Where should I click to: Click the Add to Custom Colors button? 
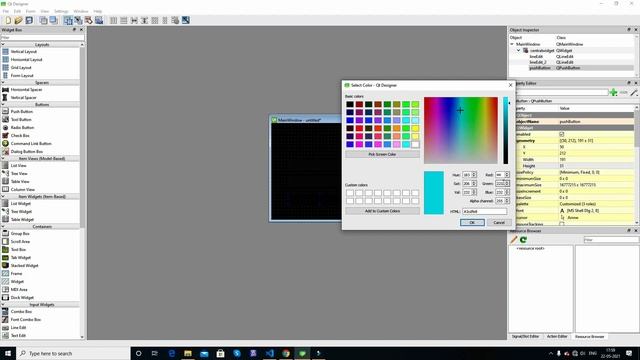click(x=382, y=211)
